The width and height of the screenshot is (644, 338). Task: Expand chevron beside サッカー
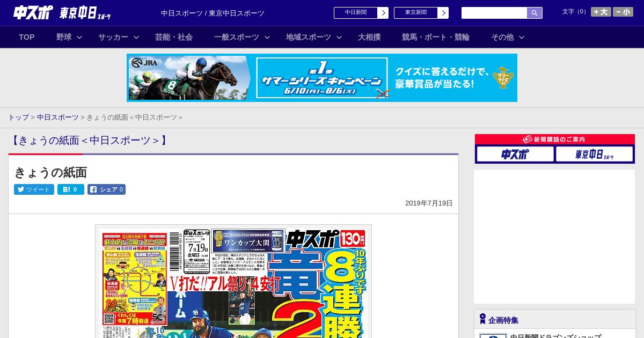(x=136, y=37)
